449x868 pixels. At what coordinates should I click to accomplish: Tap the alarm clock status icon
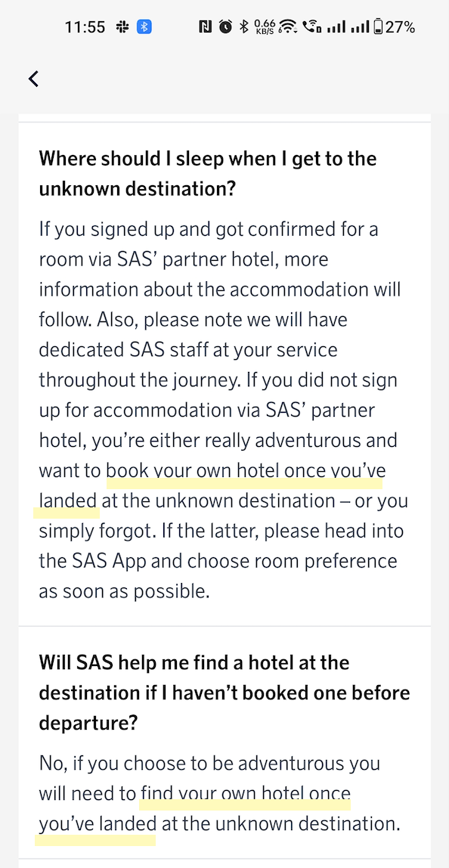(x=225, y=26)
